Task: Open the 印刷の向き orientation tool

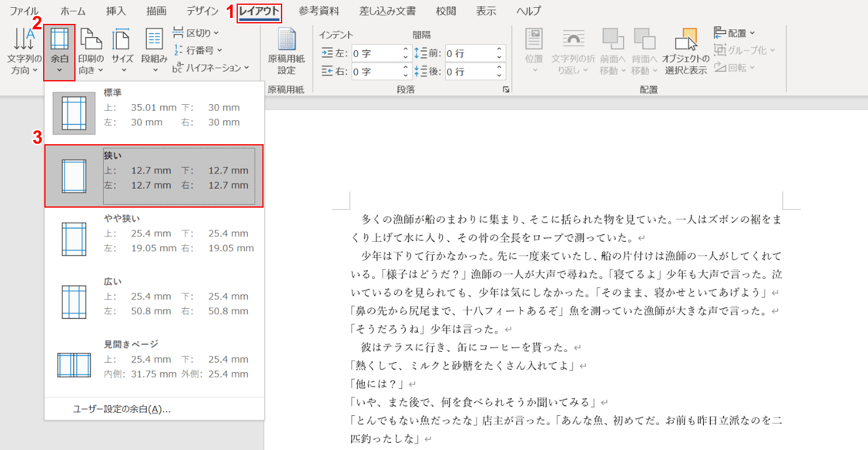Action: [x=91, y=52]
